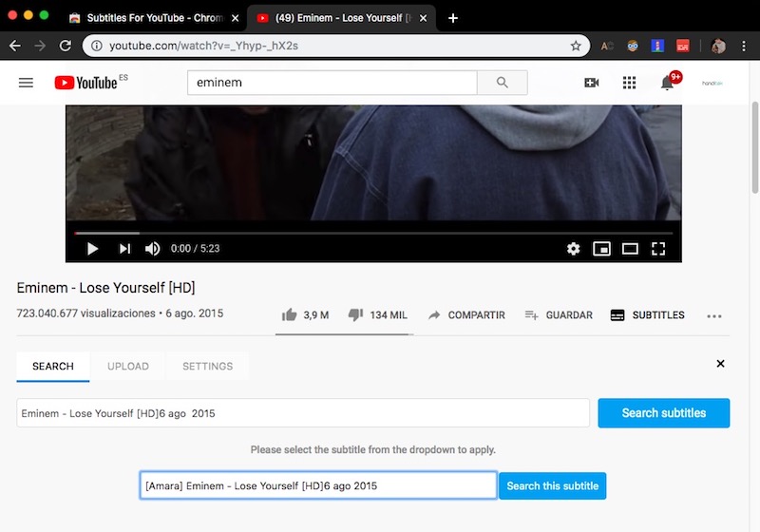
Task: Switch to the UPLOAD tab
Action: tap(127, 367)
